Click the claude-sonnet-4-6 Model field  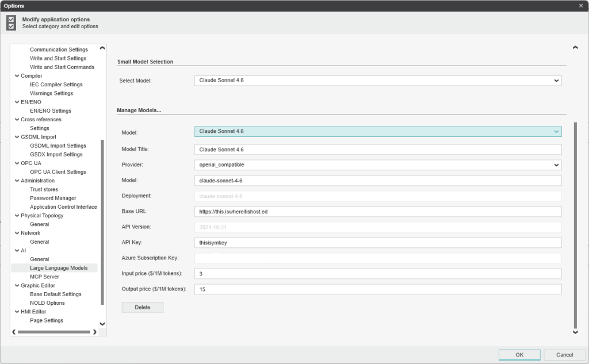378,181
